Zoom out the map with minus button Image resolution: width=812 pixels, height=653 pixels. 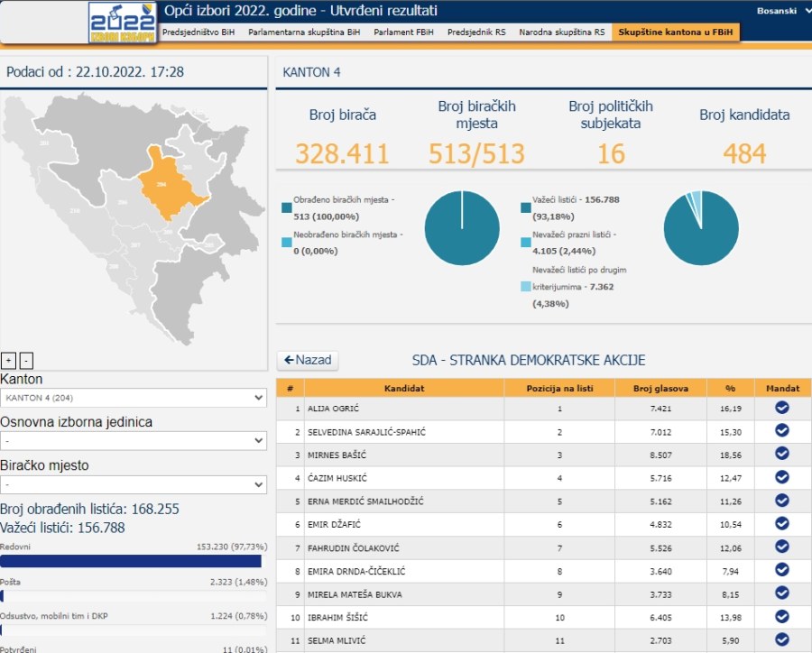[26, 361]
